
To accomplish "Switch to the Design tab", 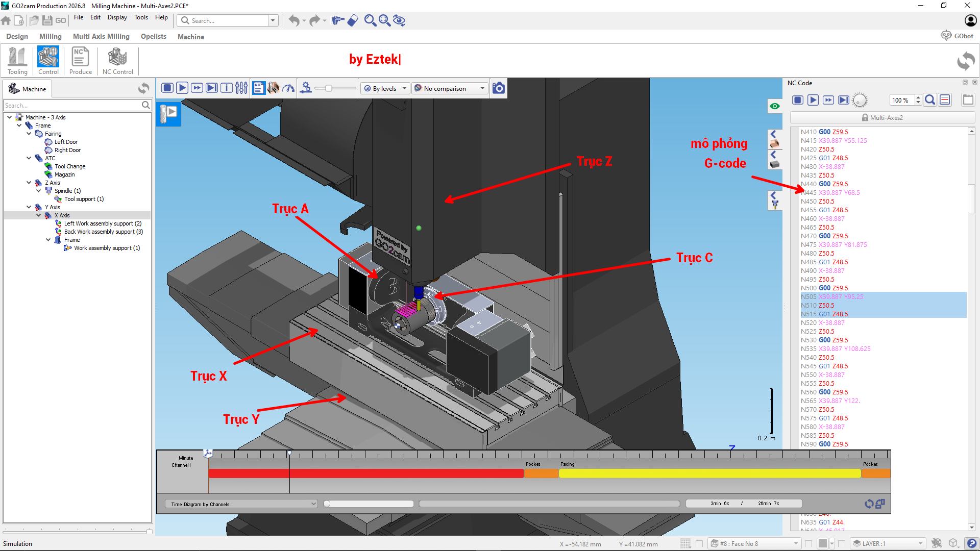I will 17,36.
